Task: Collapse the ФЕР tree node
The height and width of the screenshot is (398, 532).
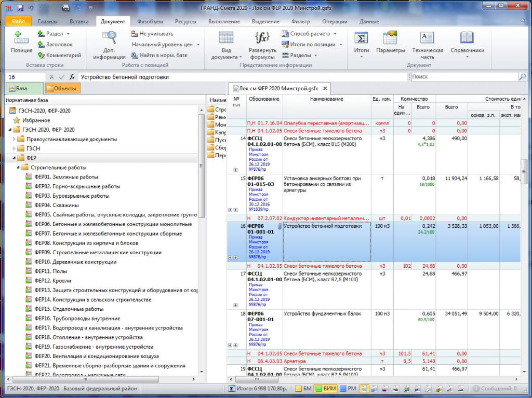Action: click(14, 158)
